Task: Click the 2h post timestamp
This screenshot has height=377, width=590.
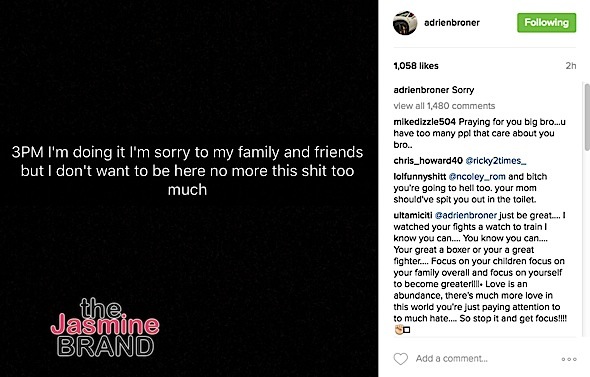Action: [x=571, y=66]
